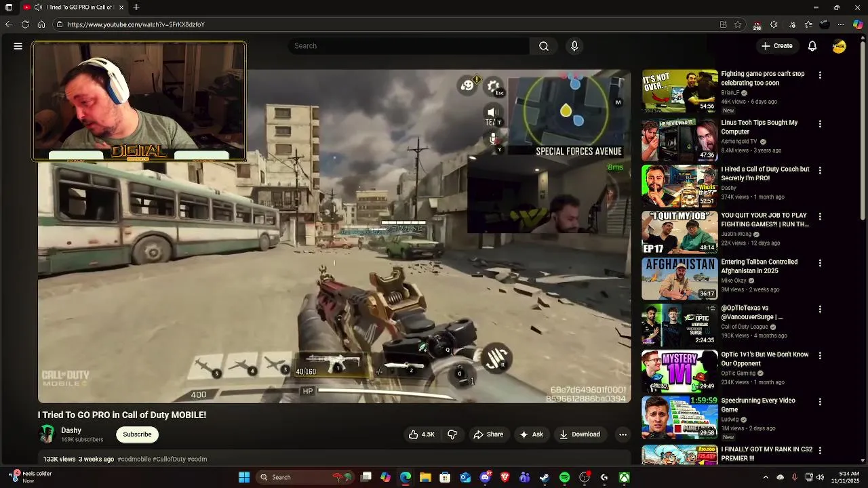Open YouTube notifications bell

point(812,46)
